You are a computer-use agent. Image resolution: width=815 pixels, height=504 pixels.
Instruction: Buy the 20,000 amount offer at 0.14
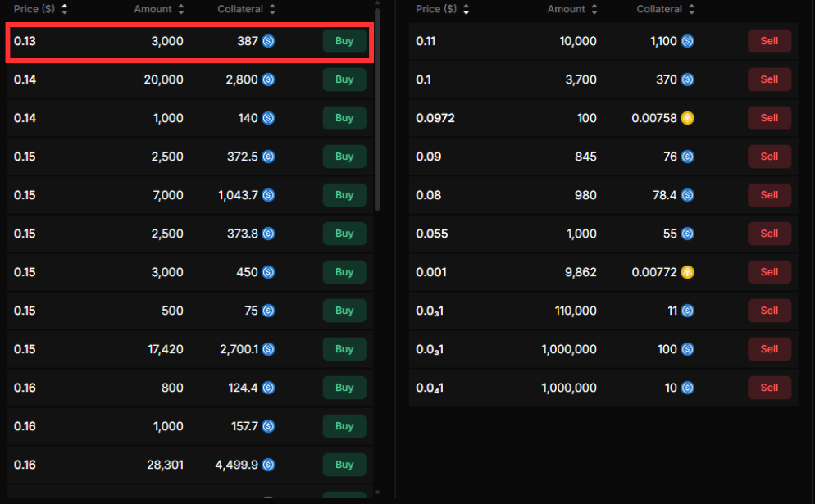[x=344, y=79]
